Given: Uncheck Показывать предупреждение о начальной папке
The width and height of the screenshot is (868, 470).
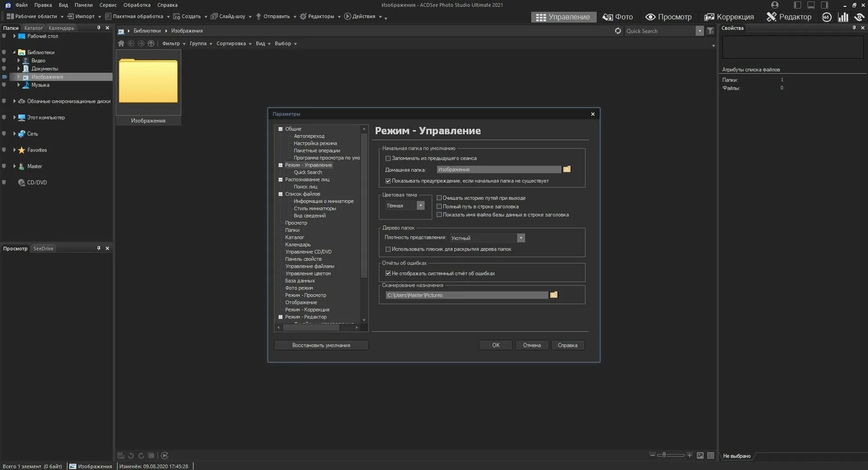Looking at the screenshot, I should (388, 181).
